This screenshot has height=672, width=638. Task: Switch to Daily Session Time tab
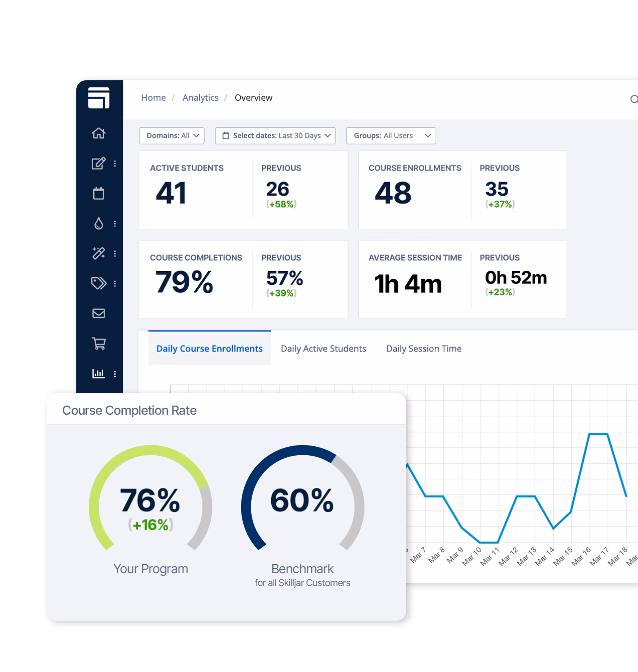pyautogui.click(x=424, y=349)
